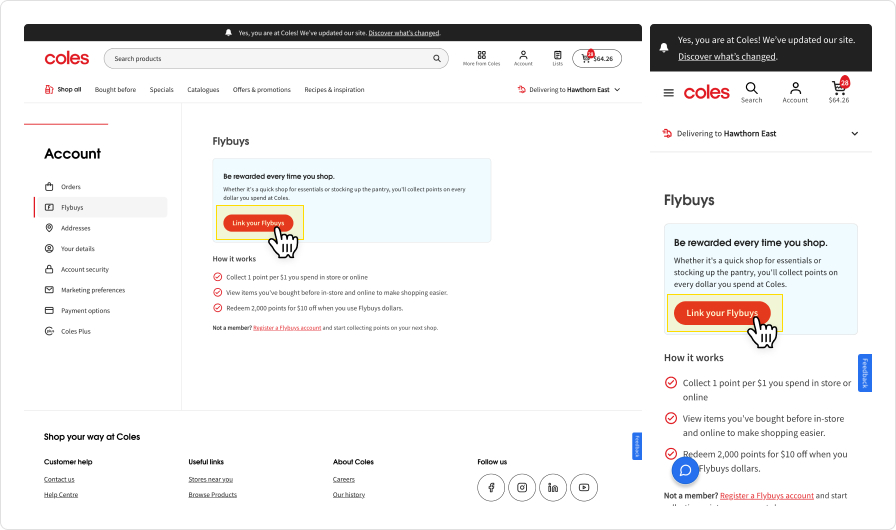The width and height of the screenshot is (896, 530).
Task: Open Shop all menu
Action: click(63, 90)
